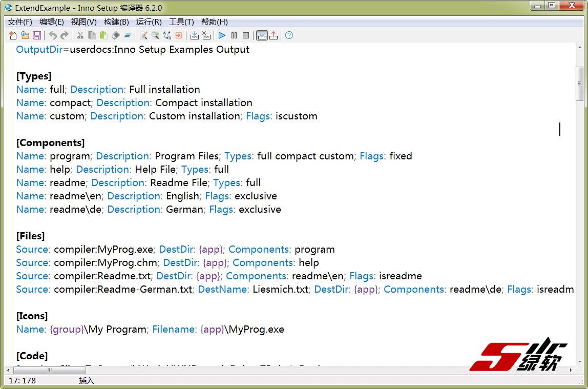
Task: Compile the script with build icon
Action: point(194,36)
